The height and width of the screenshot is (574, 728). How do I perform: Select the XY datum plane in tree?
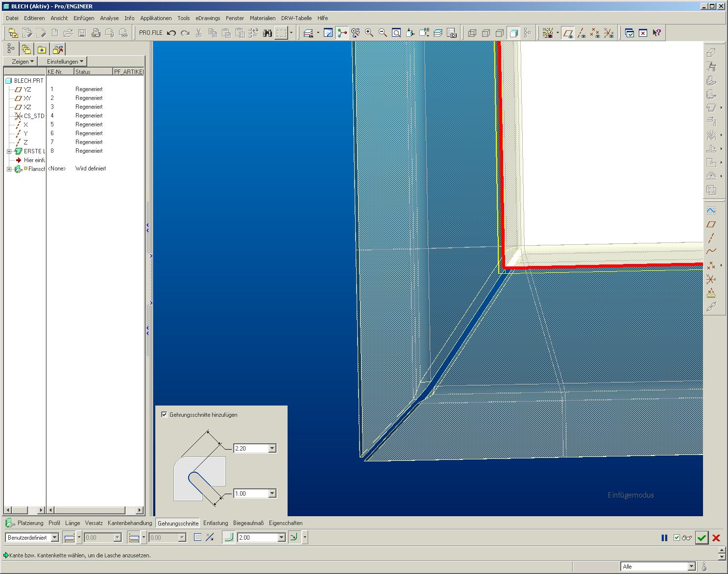[23, 98]
